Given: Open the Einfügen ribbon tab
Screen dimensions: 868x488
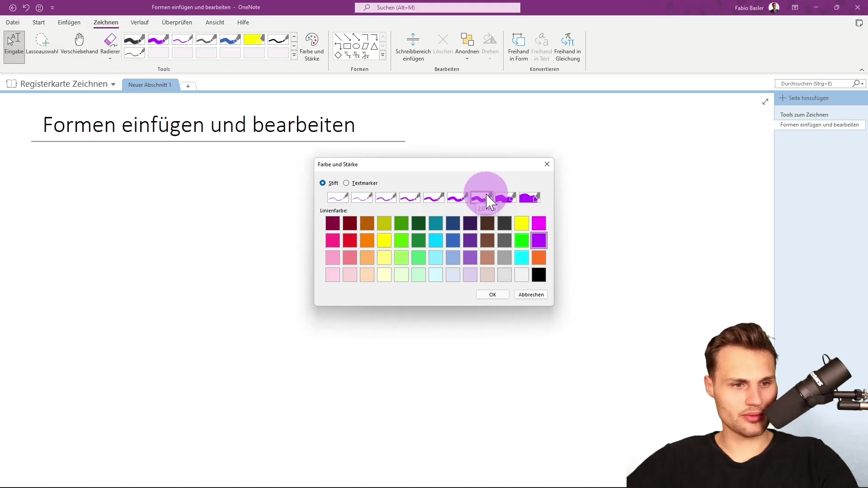Looking at the screenshot, I should pos(69,22).
